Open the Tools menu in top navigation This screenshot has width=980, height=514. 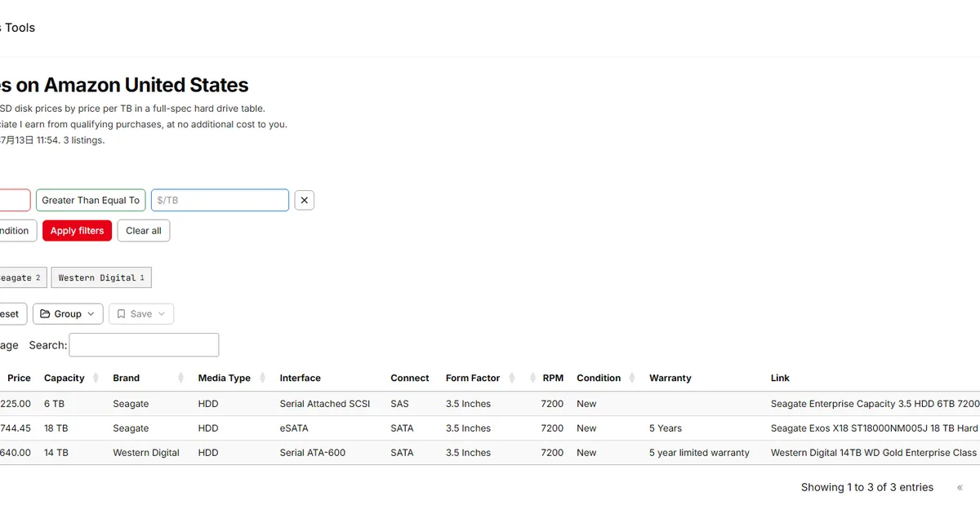pyautogui.click(x=20, y=28)
